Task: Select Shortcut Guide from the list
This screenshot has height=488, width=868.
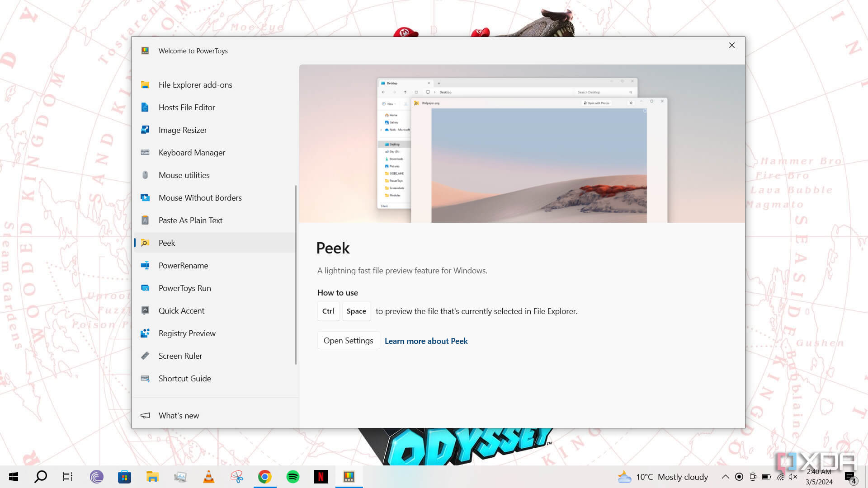Action: click(184, 379)
